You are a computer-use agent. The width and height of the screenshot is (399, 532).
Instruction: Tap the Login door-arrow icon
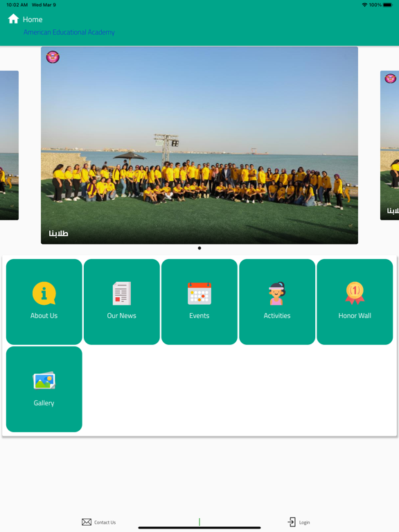(x=292, y=522)
